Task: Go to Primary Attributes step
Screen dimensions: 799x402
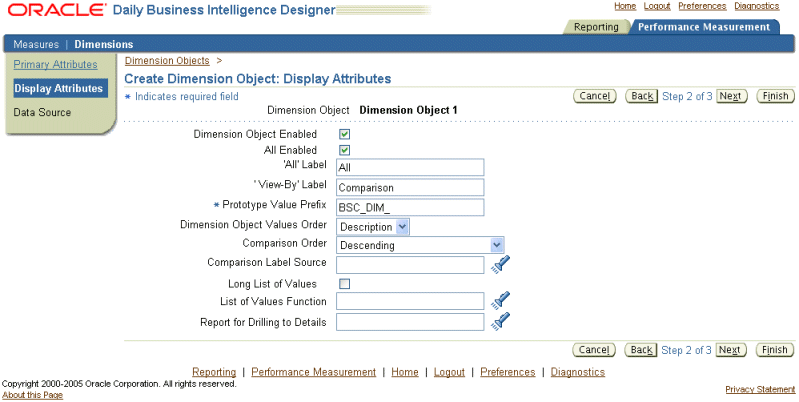Action: pos(55,65)
